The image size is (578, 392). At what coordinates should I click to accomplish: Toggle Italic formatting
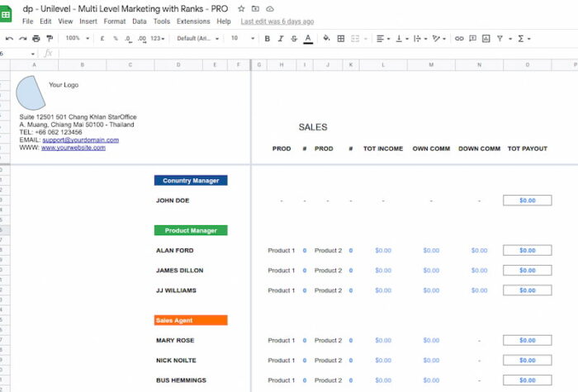coord(281,38)
